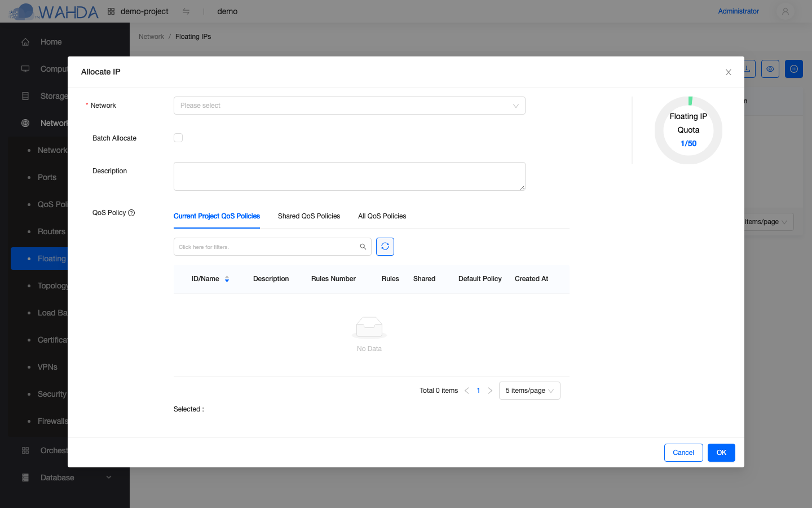Viewport: 812px width, 508px height.
Task: Open the Network select dropdown
Action: click(x=349, y=106)
